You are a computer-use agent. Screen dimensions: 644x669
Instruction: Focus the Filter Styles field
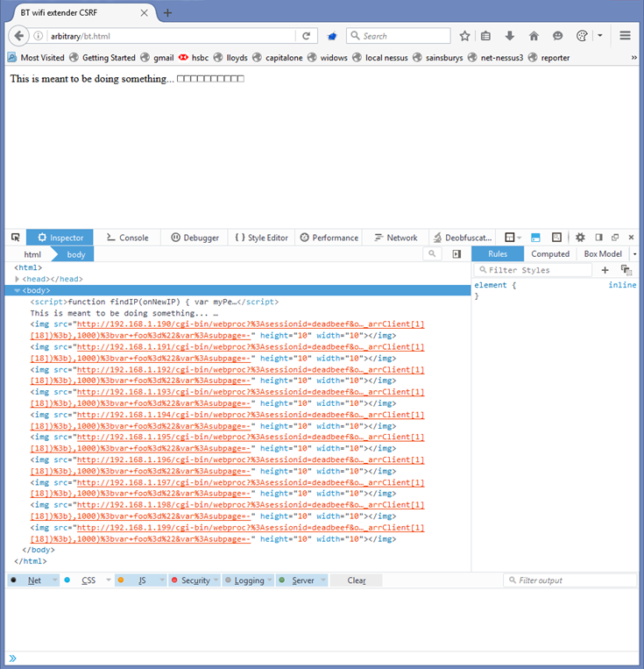pyautogui.click(x=533, y=270)
